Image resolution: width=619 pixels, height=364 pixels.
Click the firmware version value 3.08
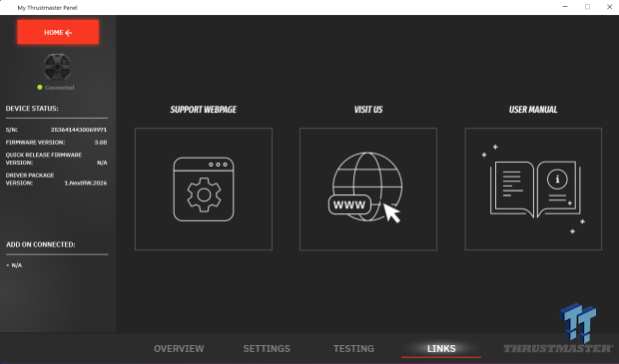101,143
